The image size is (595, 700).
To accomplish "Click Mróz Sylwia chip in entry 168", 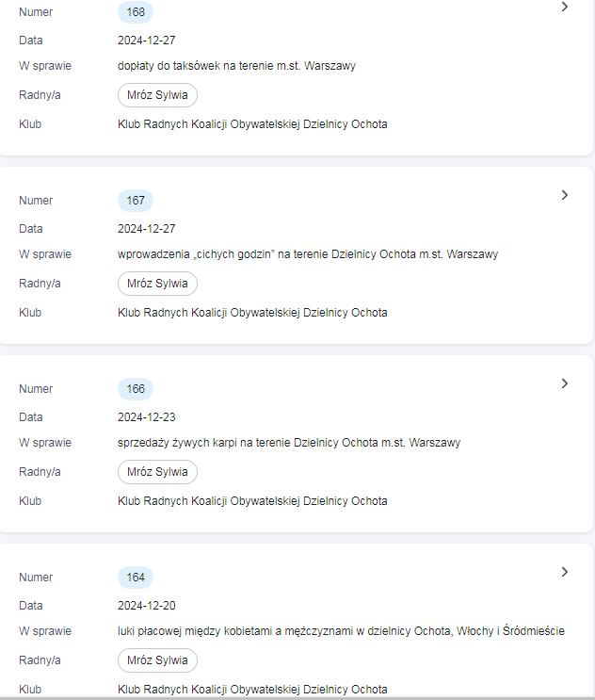I will point(157,95).
